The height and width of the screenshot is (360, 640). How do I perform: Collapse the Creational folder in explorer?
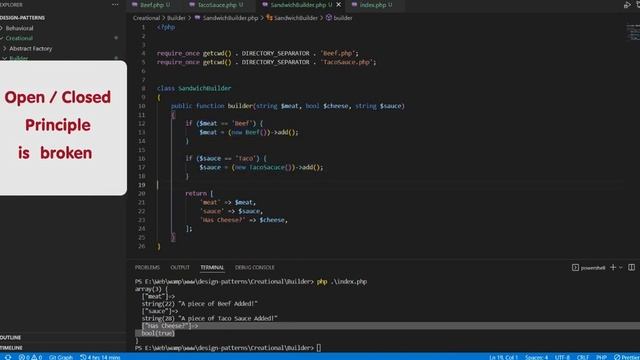coord(19,38)
